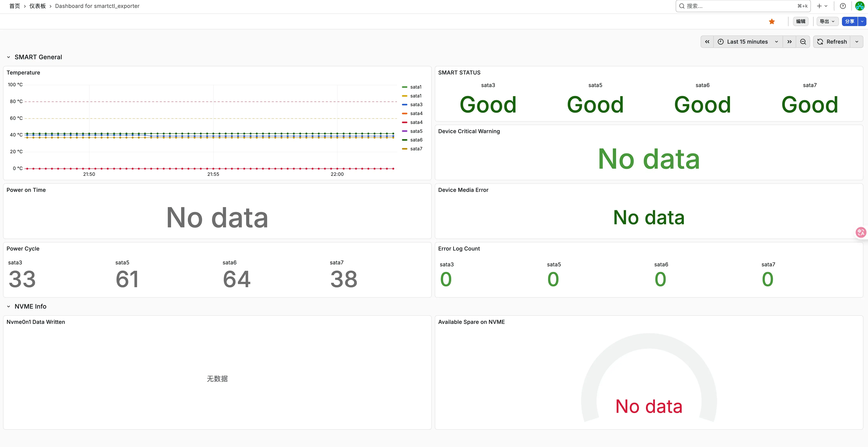Click the 编辑 edit button
This screenshot has height=447, width=868.
801,22
